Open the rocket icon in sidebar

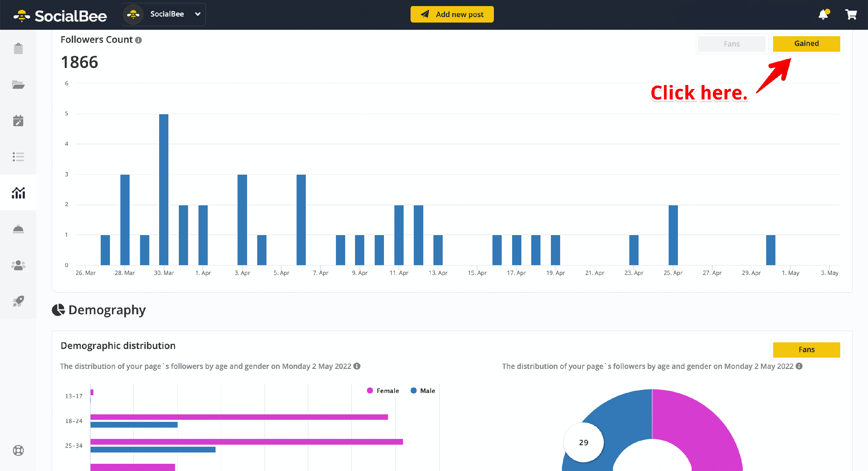18,301
